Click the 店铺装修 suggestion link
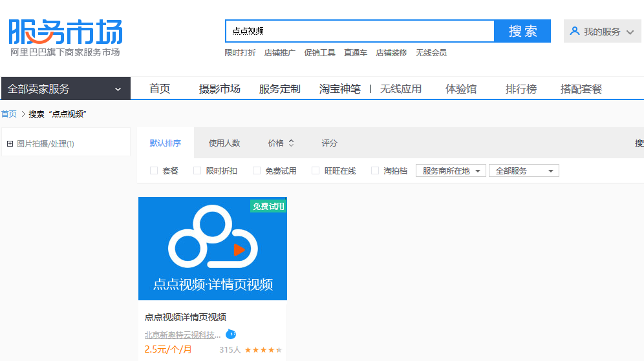The image size is (644, 361). click(x=391, y=52)
